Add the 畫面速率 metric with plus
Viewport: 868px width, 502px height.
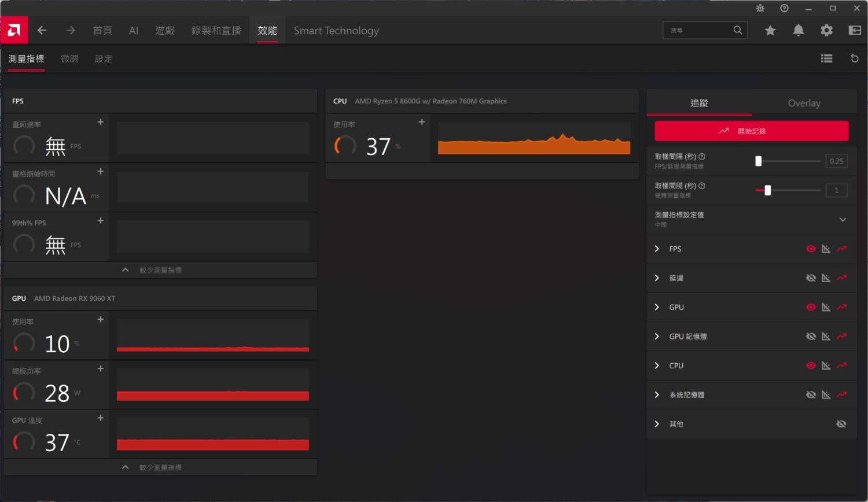point(101,122)
